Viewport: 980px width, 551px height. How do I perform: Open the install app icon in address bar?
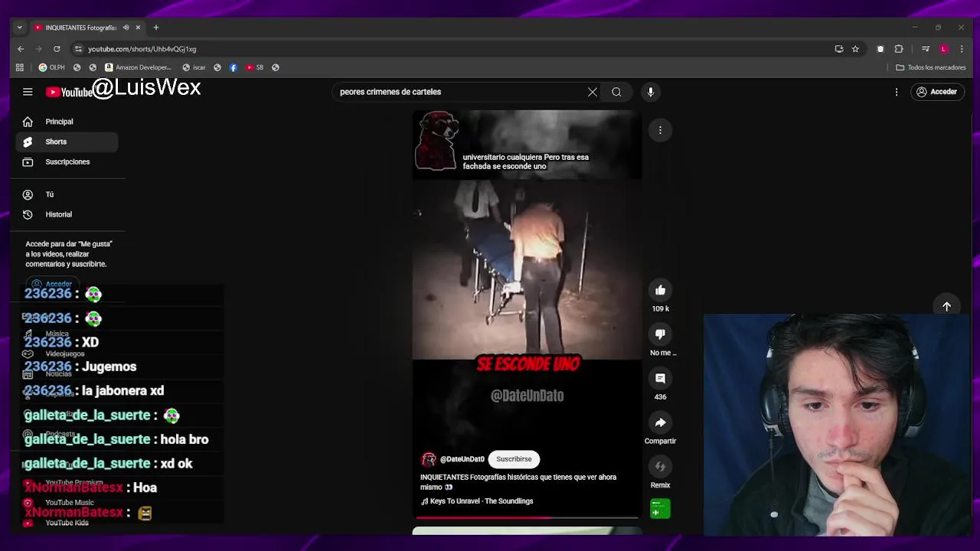click(839, 49)
